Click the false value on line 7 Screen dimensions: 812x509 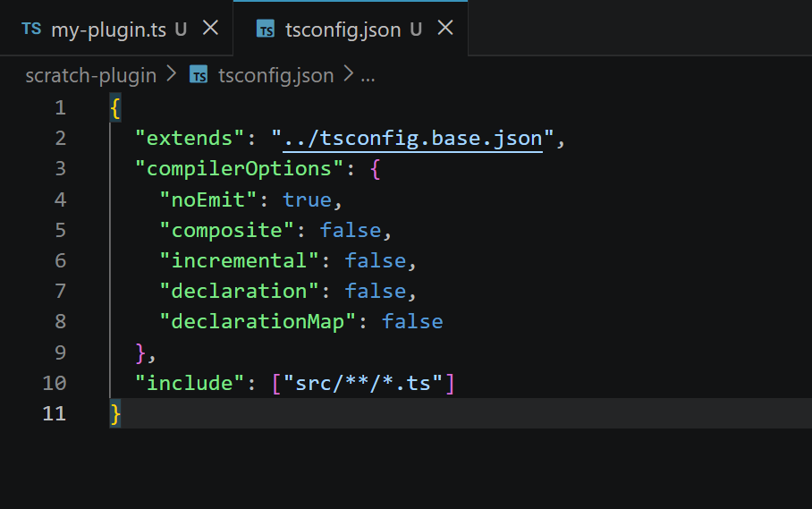click(x=376, y=291)
